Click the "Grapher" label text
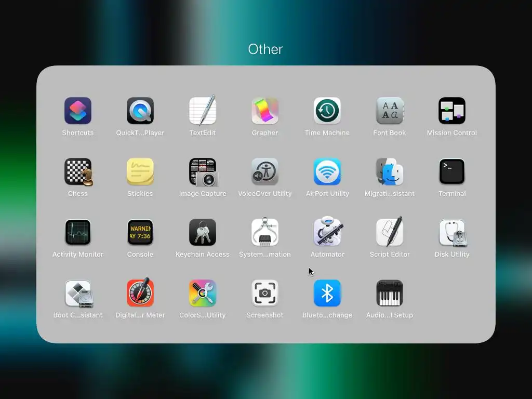Image resolution: width=532 pixels, height=399 pixels. (x=265, y=132)
